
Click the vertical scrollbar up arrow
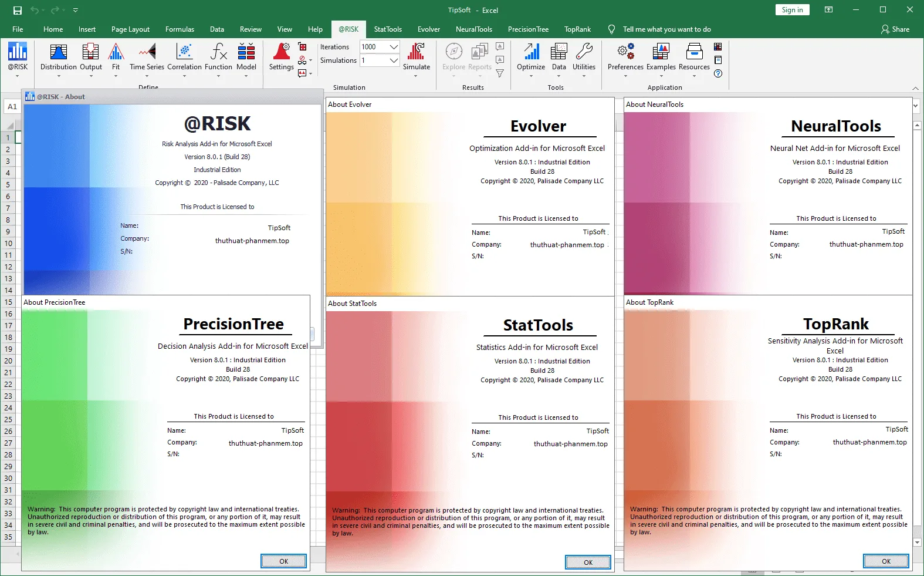pyautogui.click(x=918, y=125)
